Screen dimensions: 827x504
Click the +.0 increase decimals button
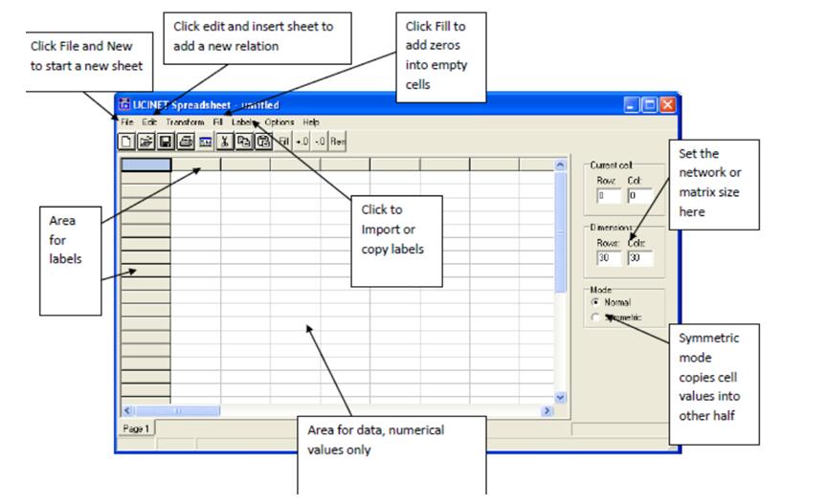point(302,142)
